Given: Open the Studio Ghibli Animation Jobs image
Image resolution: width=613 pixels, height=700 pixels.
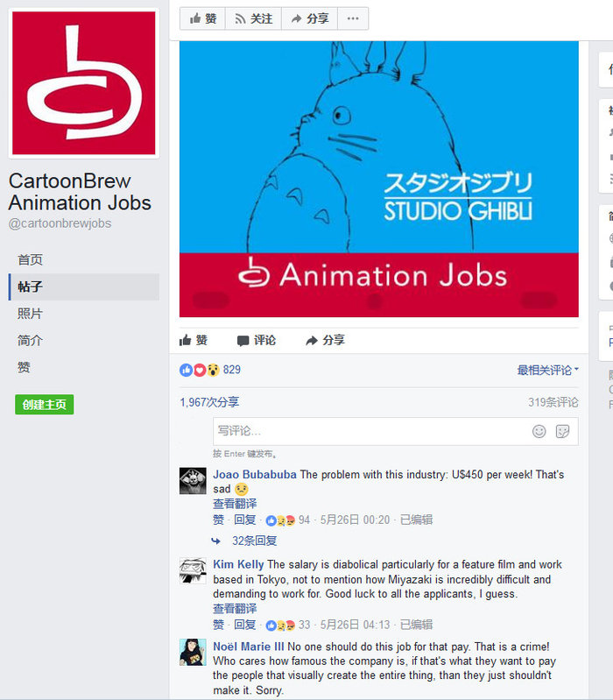Looking at the screenshot, I should click(x=379, y=179).
